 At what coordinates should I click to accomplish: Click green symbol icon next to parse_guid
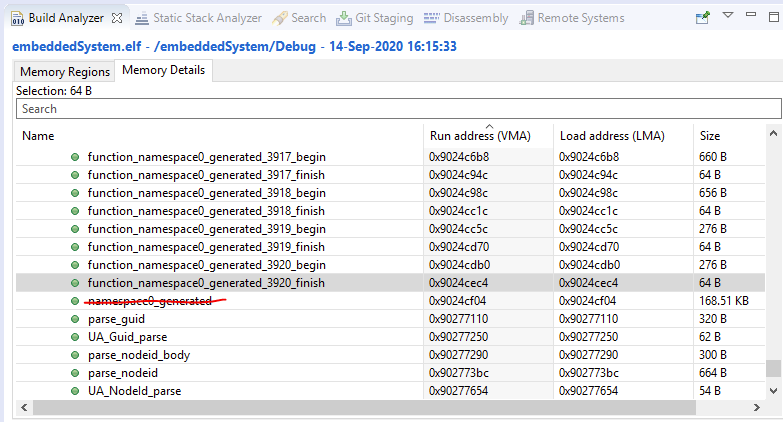[x=75, y=319]
